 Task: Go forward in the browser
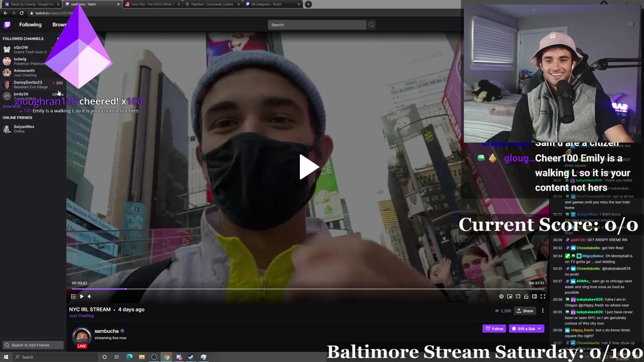(13, 13)
